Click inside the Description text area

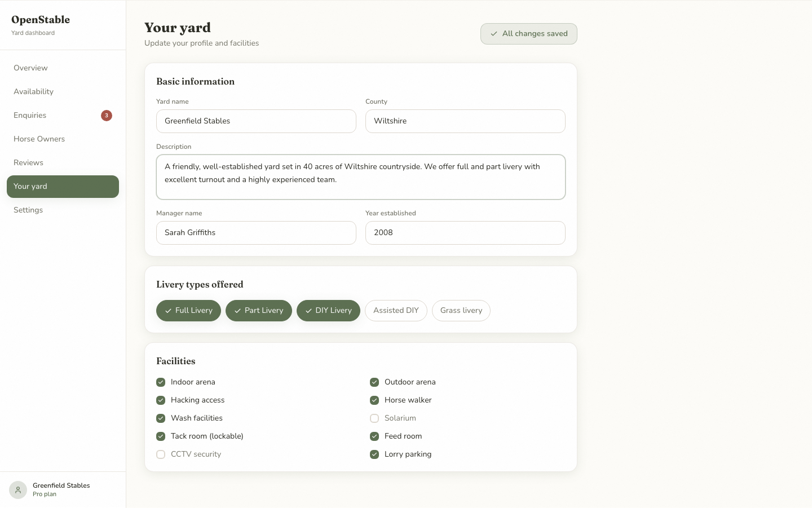click(x=361, y=177)
